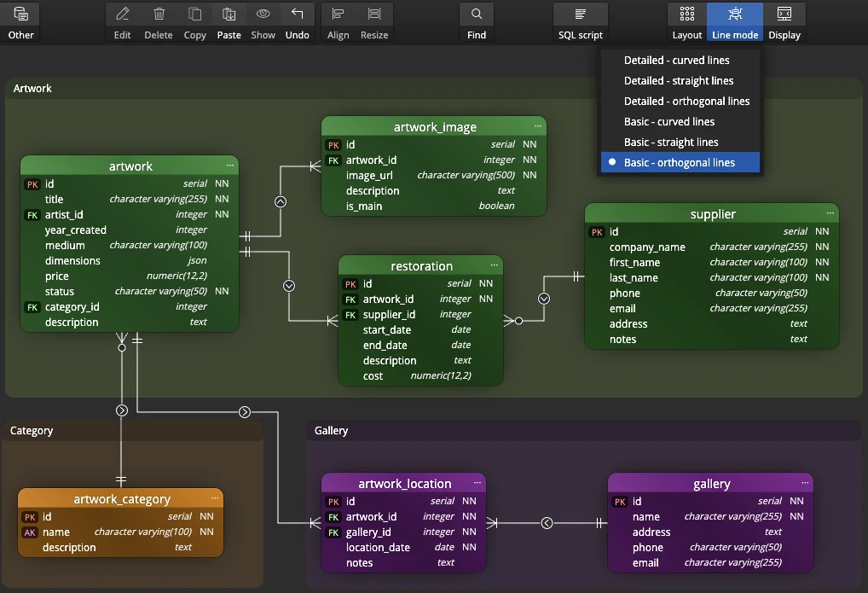The image size is (868, 593).
Task: Open the SQL script viewer
Action: click(580, 21)
